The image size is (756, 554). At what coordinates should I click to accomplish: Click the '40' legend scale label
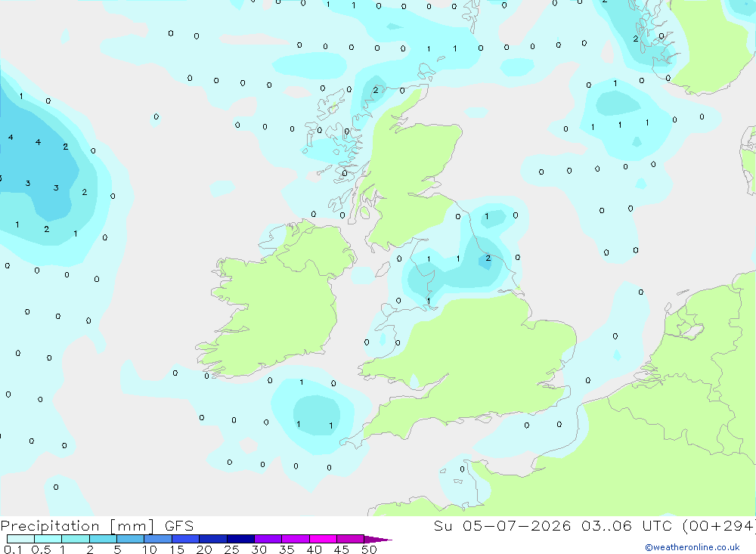(314, 549)
